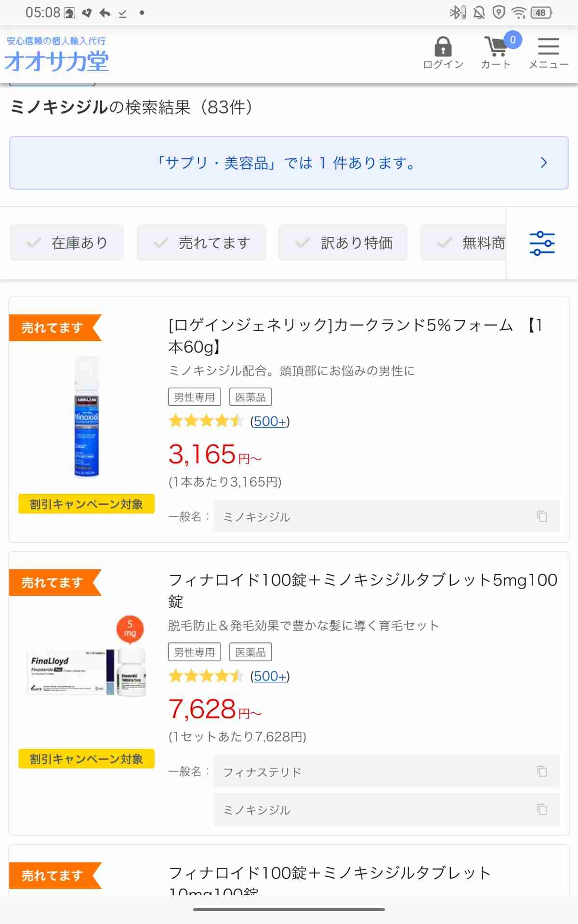Enable the 訳あり特価 filter
This screenshot has height=924, width=578.
[343, 243]
